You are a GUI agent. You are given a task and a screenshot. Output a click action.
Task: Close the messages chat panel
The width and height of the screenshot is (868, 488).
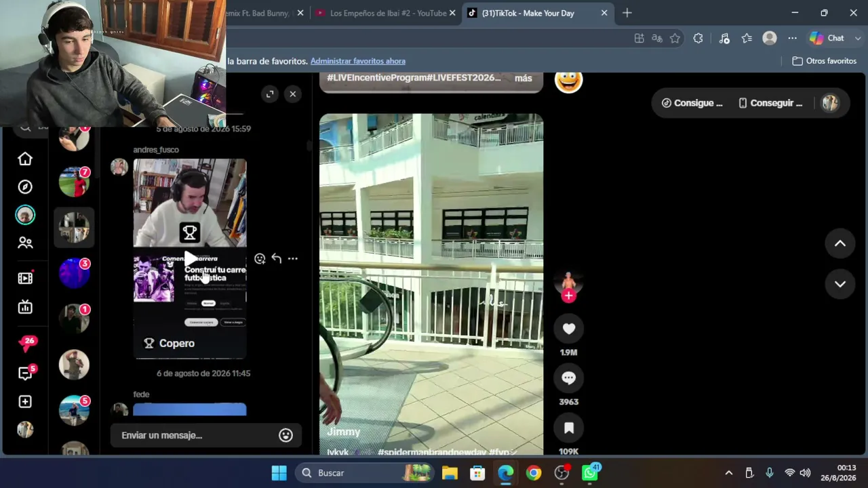point(293,94)
